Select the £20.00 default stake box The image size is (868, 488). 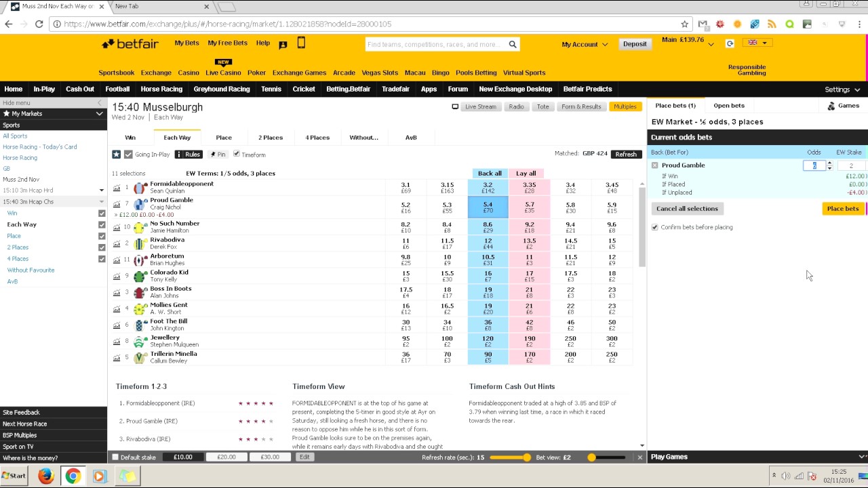click(x=226, y=457)
